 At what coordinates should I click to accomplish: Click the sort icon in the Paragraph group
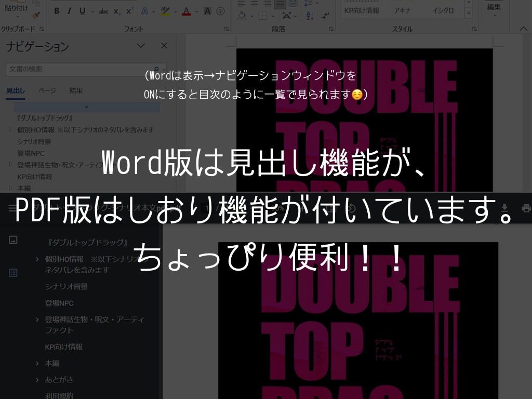(309, 16)
